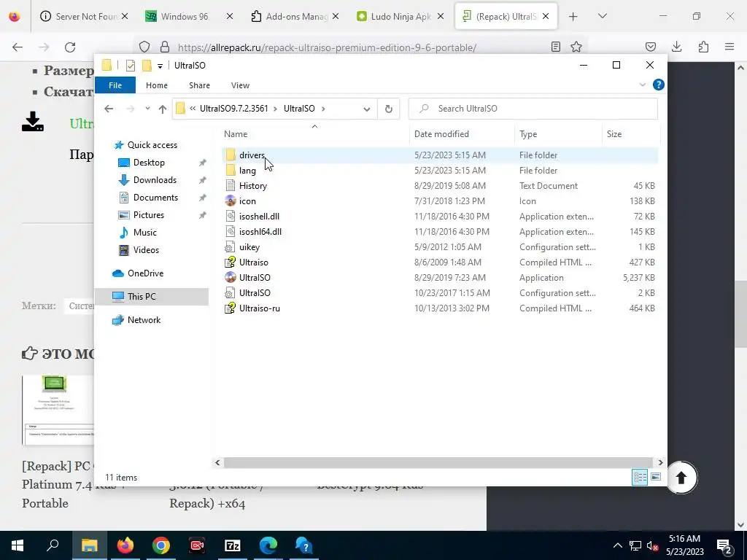747x560 pixels.
Task: Select Music in navigation pane
Action: point(145,233)
